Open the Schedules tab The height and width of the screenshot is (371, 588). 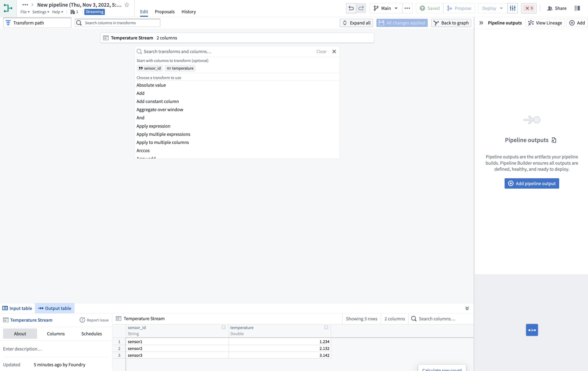[91, 334]
